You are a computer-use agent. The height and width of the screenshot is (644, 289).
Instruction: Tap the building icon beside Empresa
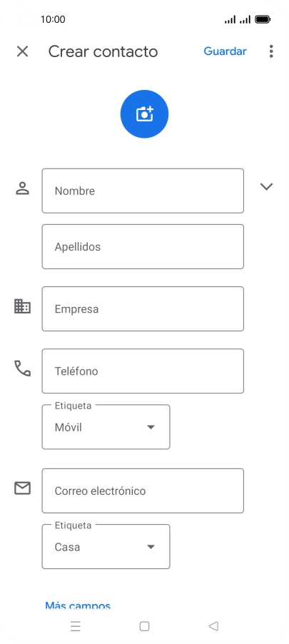click(22, 306)
